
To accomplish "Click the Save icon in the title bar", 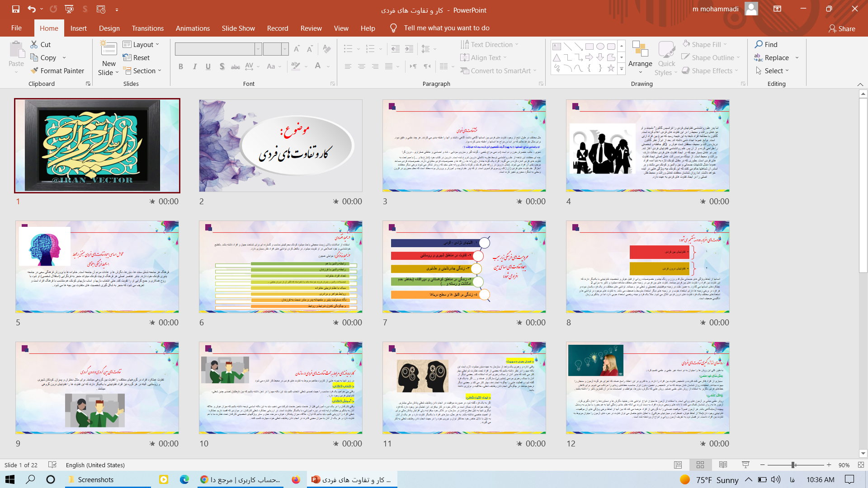I will tap(16, 9).
